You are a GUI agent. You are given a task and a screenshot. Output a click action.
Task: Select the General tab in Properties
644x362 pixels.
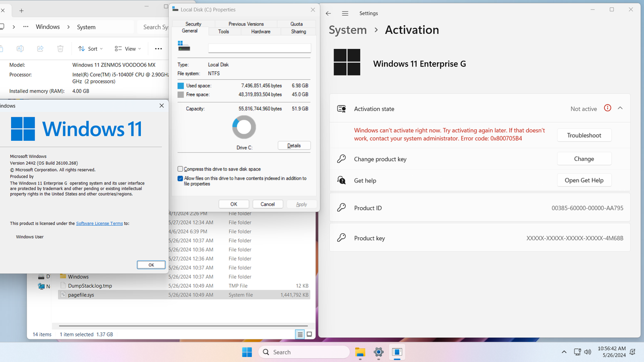[190, 31]
